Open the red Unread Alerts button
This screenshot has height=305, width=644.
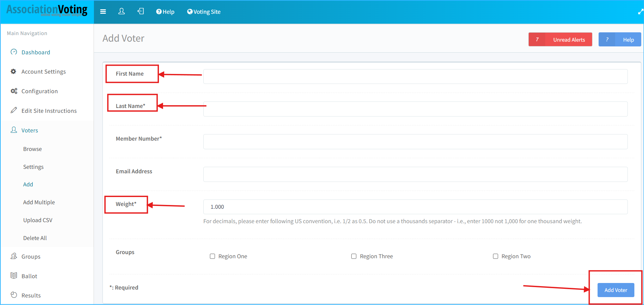[x=560, y=40]
